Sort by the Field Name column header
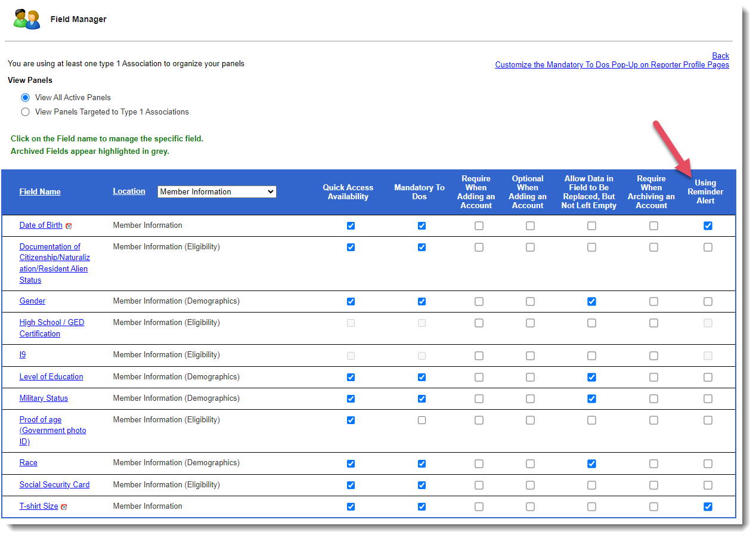 [x=40, y=191]
